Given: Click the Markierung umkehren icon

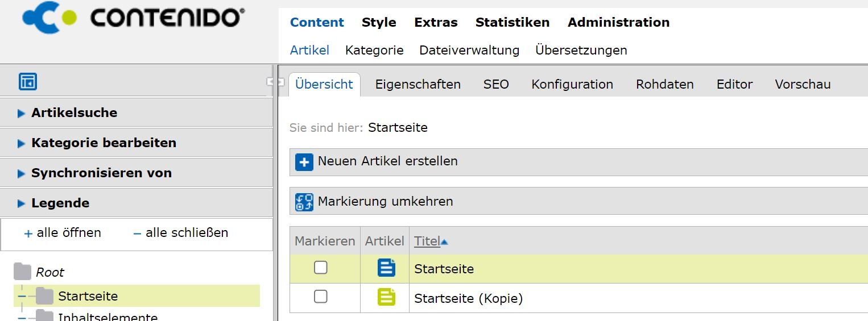Looking at the screenshot, I should click(304, 202).
